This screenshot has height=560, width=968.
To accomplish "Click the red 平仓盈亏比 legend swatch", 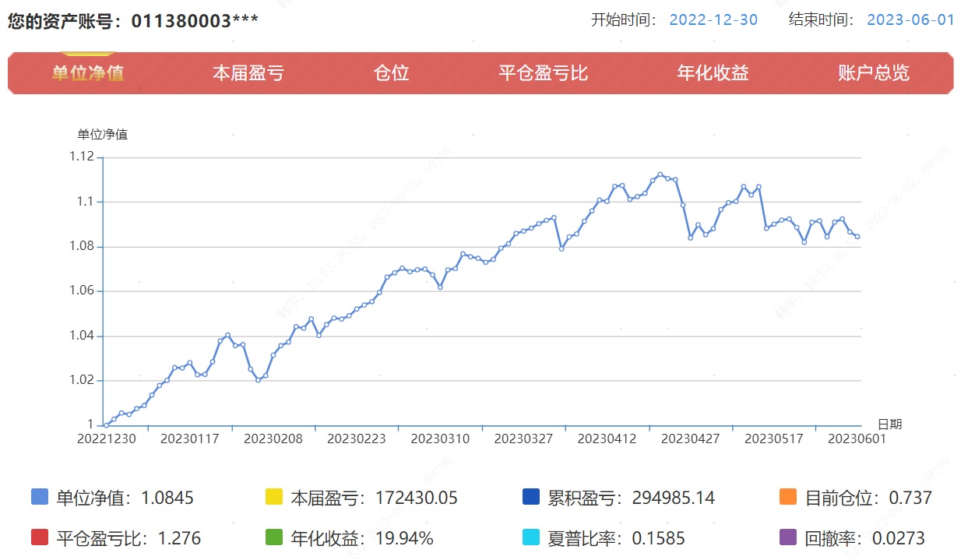I will (x=40, y=537).
